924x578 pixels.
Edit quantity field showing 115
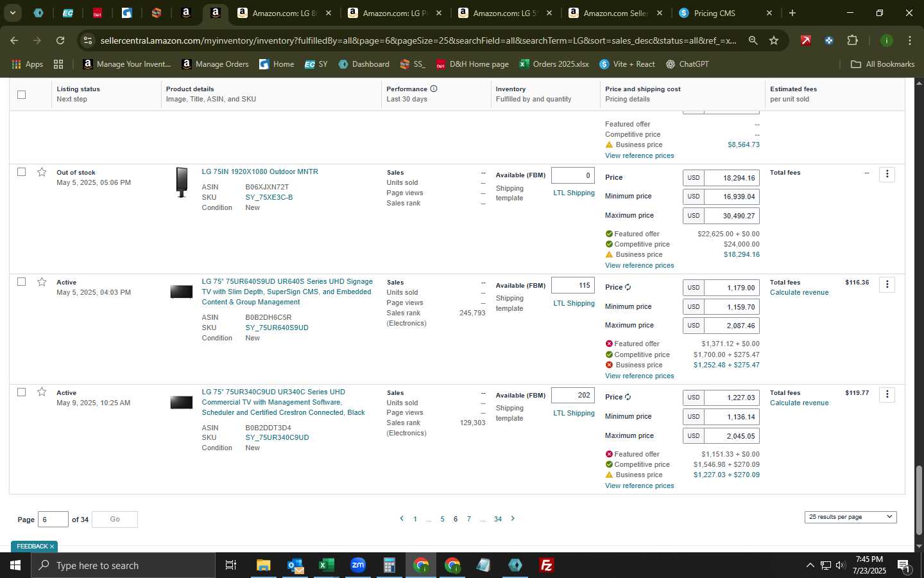pyautogui.click(x=573, y=285)
